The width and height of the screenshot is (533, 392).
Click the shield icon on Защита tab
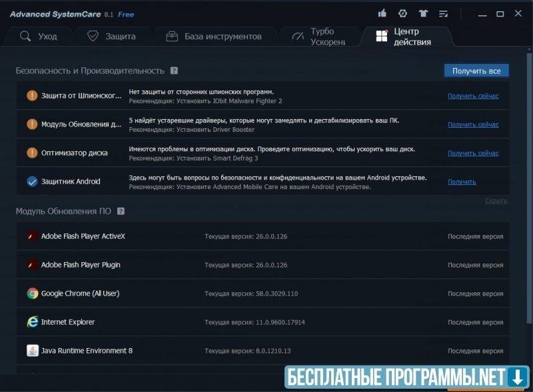[93, 36]
